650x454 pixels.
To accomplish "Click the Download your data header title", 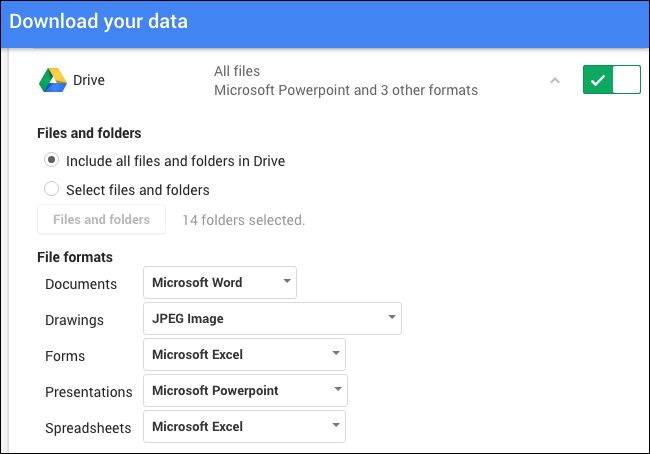I will (x=98, y=21).
